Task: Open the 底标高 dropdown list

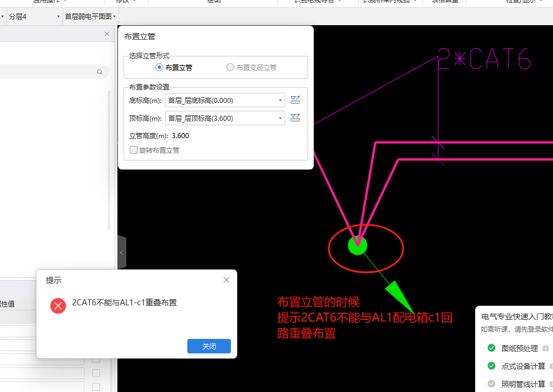Action: pos(280,100)
